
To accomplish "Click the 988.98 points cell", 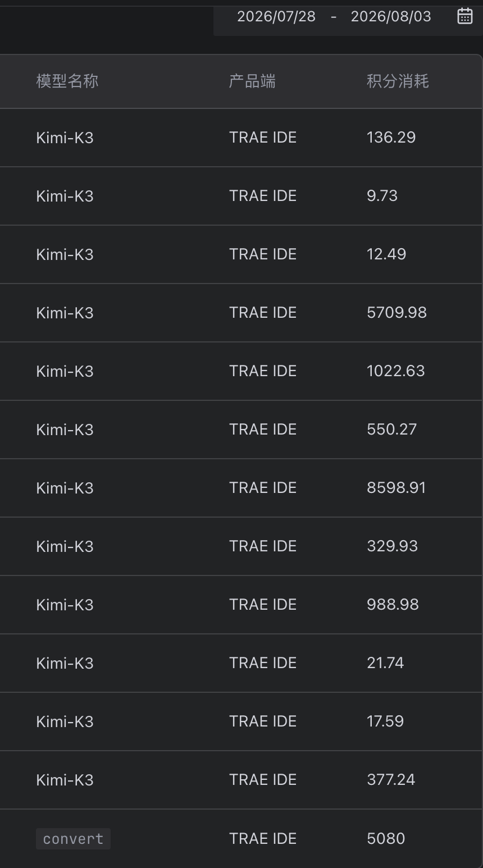I will (393, 605).
